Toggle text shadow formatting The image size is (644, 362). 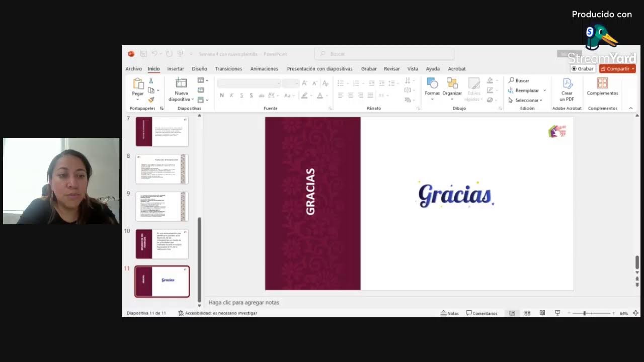click(x=251, y=95)
